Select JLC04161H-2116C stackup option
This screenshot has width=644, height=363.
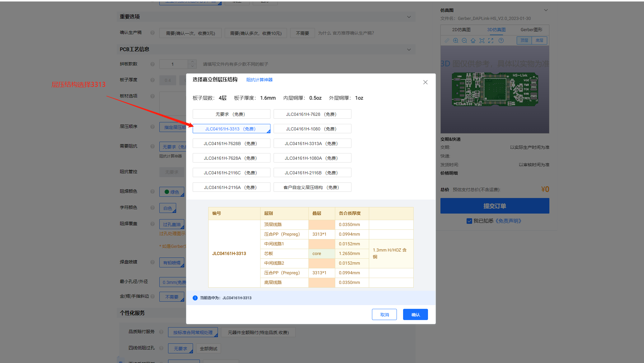231,173
